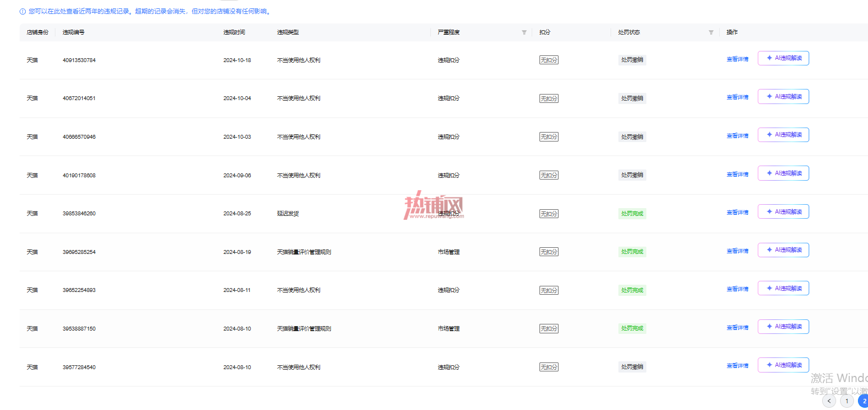The image size is (868, 410).
Task: Click the info icon beside the notice text
Action: [x=22, y=11]
